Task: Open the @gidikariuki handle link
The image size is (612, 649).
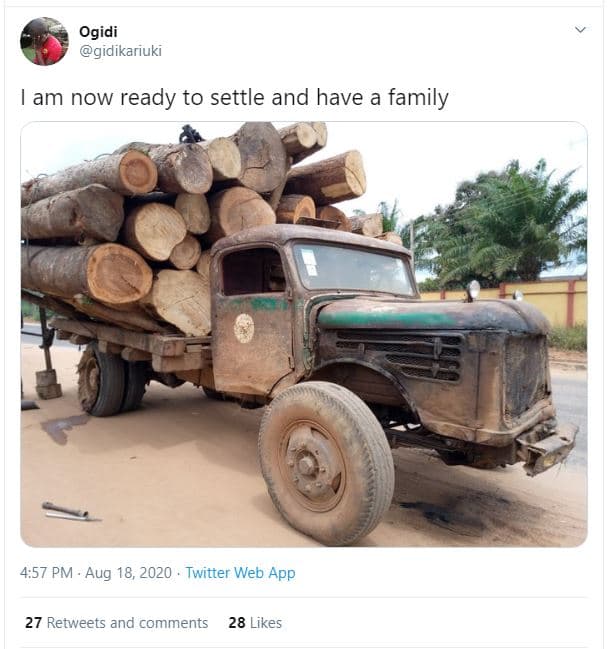Action: point(120,50)
